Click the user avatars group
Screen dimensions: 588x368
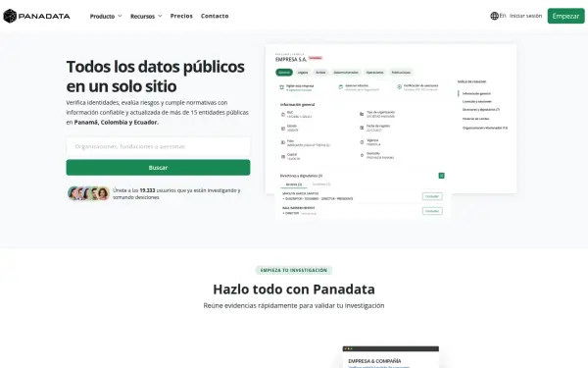click(x=88, y=193)
